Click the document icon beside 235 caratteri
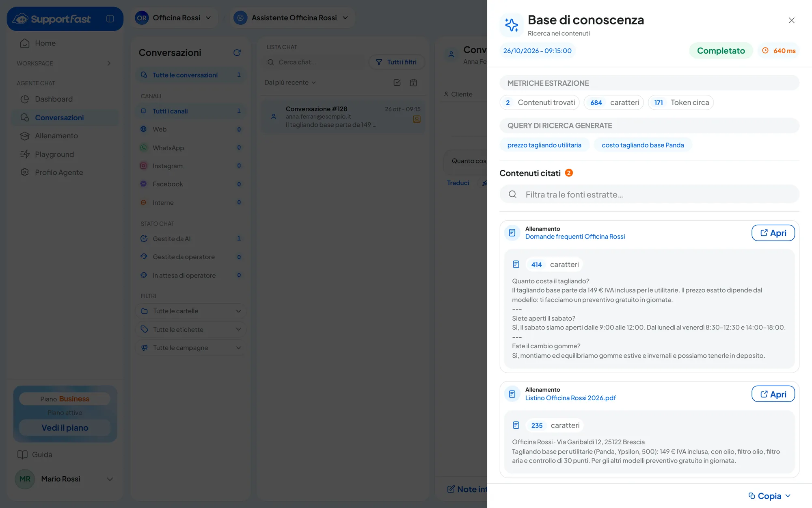 click(x=516, y=426)
